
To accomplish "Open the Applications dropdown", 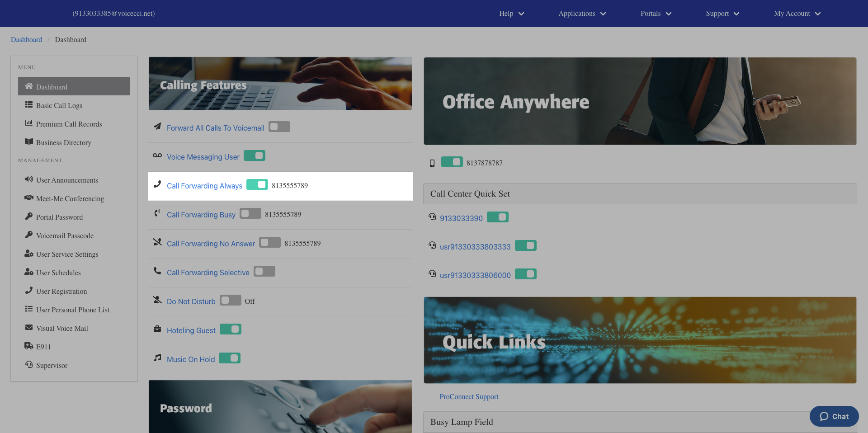I will click(582, 14).
